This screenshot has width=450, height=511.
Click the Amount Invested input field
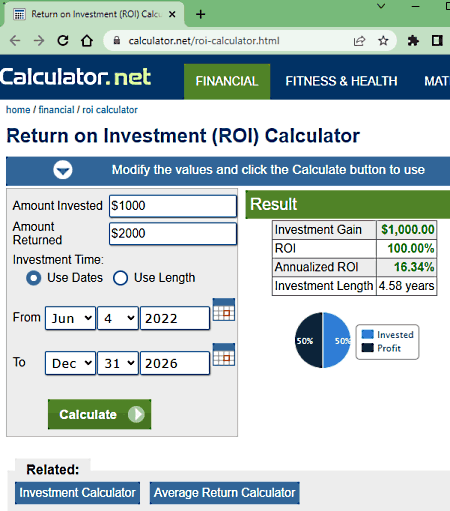pyautogui.click(x=173, y=206)
